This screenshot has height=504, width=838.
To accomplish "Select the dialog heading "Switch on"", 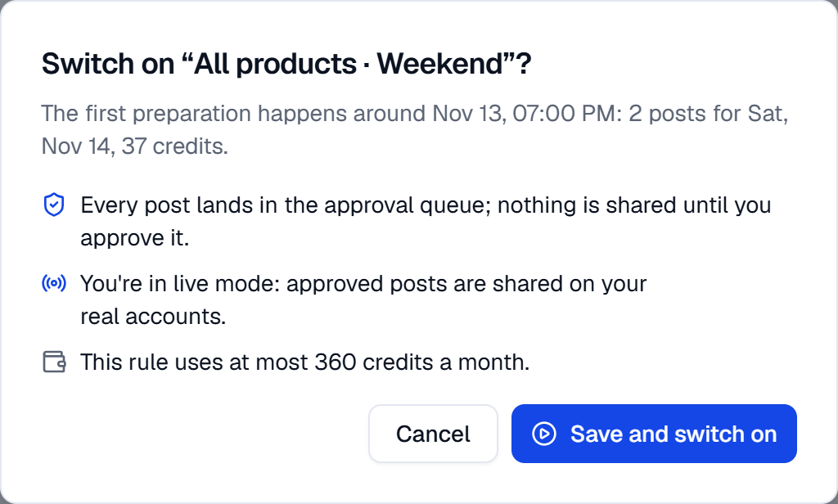I will (x=108, y=64).
